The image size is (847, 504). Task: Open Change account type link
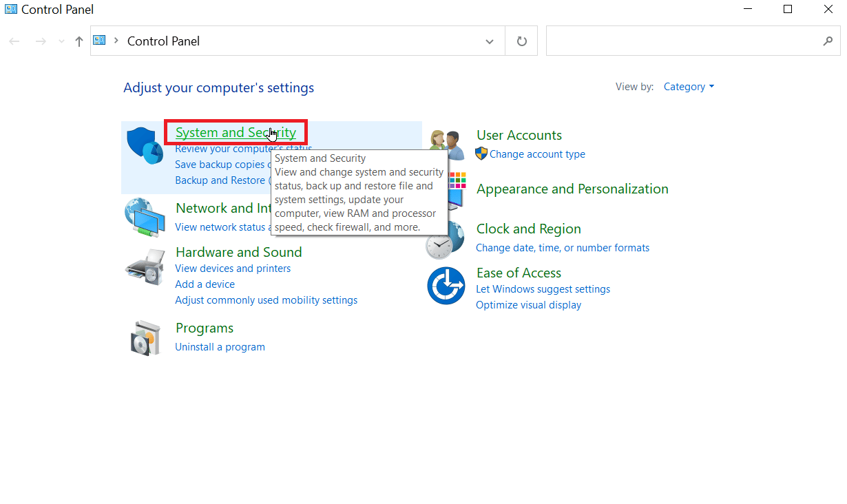click(537, 154)
